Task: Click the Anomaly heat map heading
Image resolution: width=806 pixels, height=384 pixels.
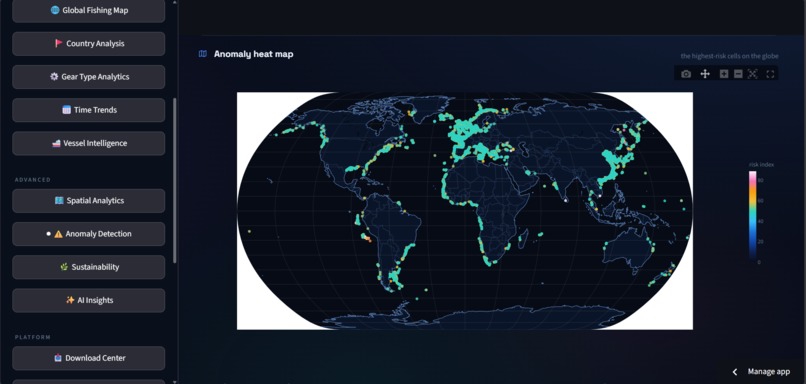Action: tap(253, 54)
